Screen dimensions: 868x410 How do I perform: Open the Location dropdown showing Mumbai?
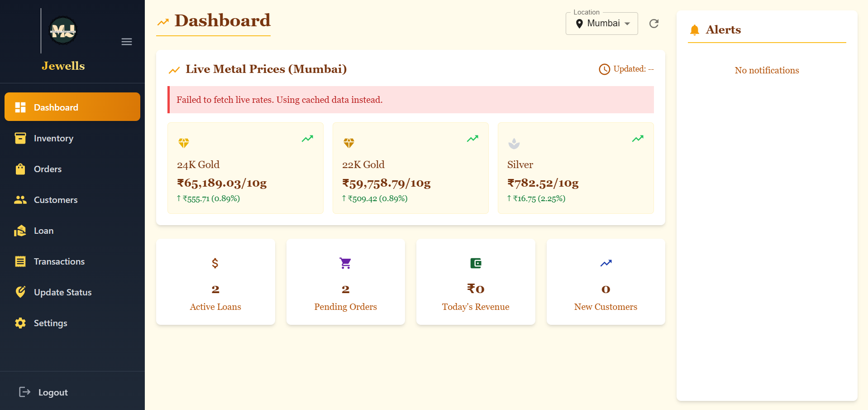point(601,24)
